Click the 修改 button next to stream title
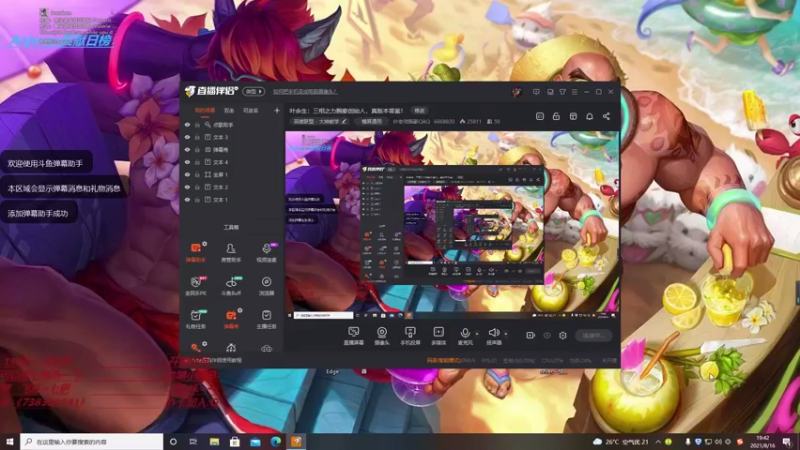 pyautogui.click(x=419, y=111)
